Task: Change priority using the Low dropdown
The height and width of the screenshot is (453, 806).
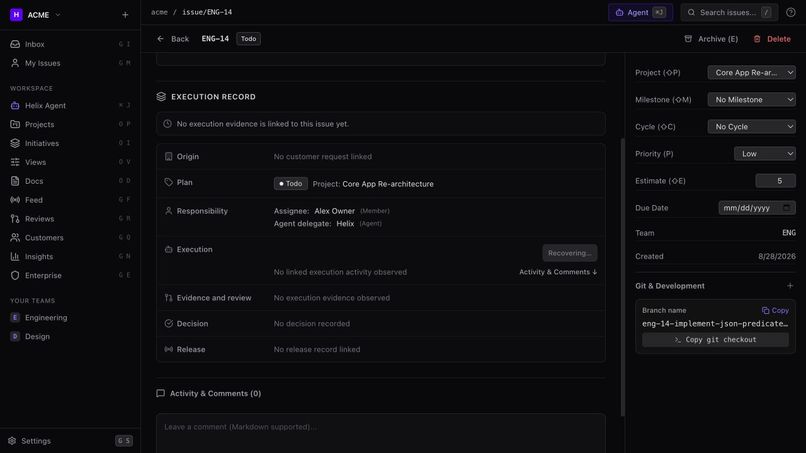Action: [765, 154]
